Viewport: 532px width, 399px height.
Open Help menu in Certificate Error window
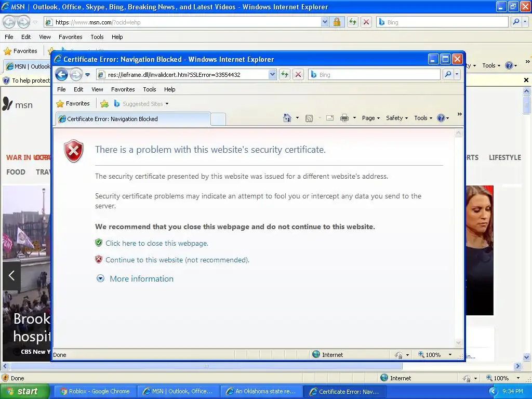pyautogui.click(x=170, y=89)
